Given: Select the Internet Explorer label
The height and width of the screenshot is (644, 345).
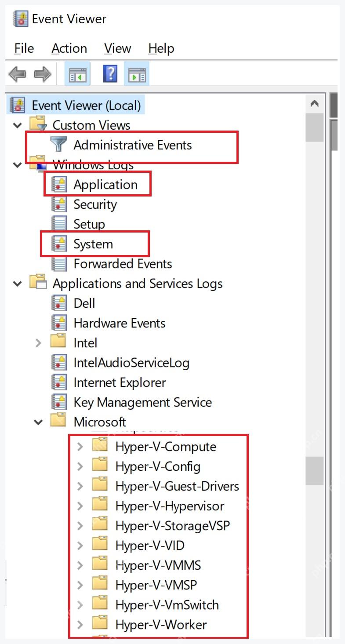Looking at the screenshot, I should [120, 382].
